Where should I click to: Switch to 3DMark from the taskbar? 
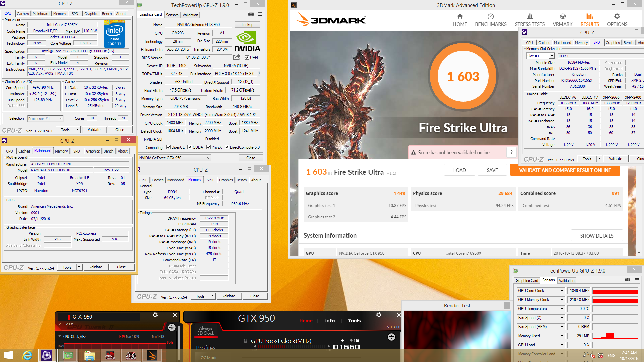152,355
